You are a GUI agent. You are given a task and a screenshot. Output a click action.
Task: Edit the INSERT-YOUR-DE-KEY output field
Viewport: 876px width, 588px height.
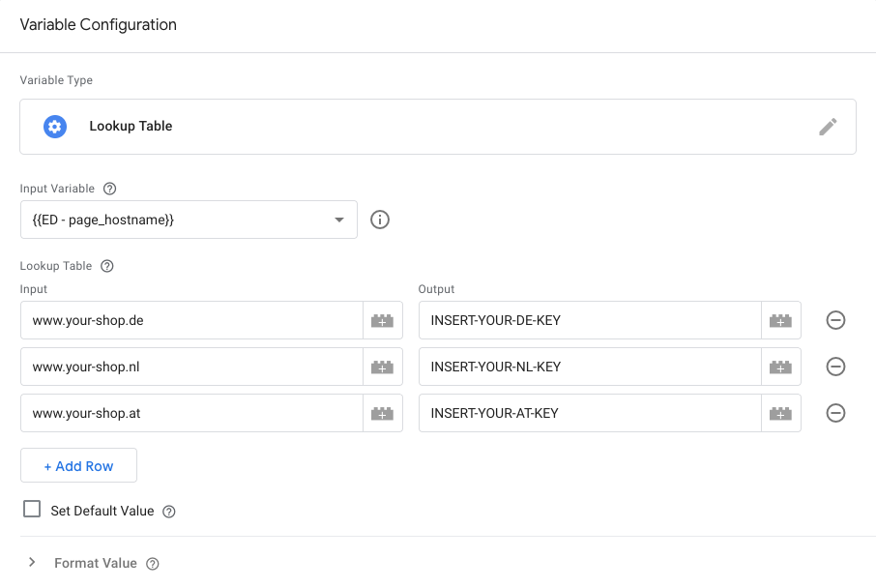click(590, 320)
